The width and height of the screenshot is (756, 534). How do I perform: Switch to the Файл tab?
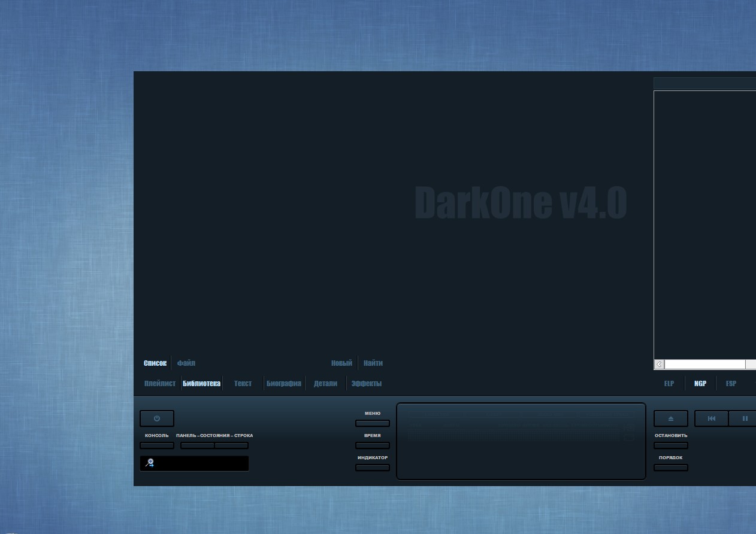[x=186, y=363]
